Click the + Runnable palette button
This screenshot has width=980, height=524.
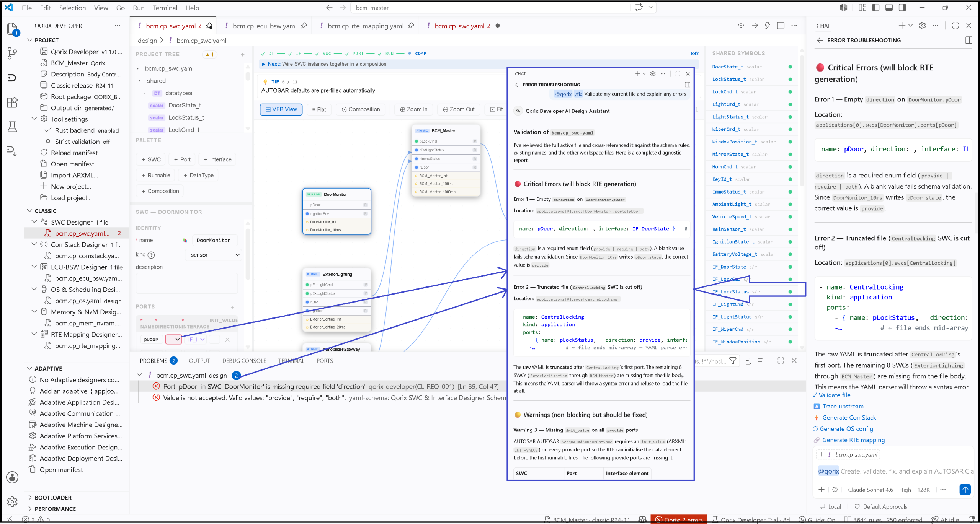pos(155,176)
